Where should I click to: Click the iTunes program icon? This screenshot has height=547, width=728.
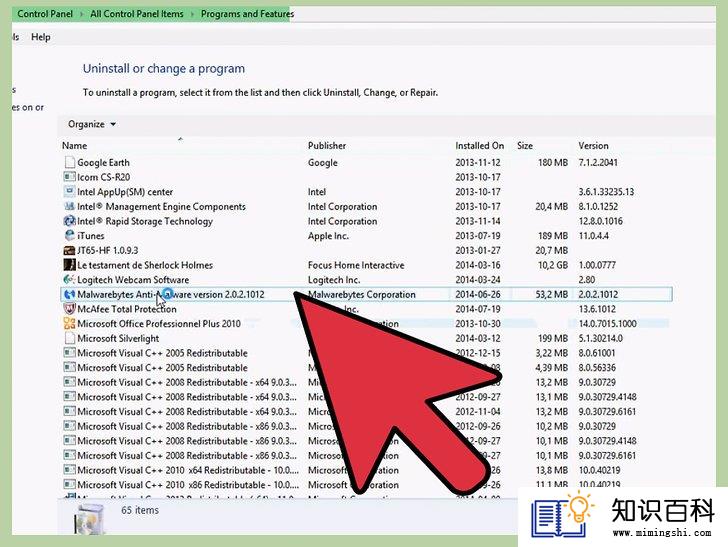(x=70, y=235)
